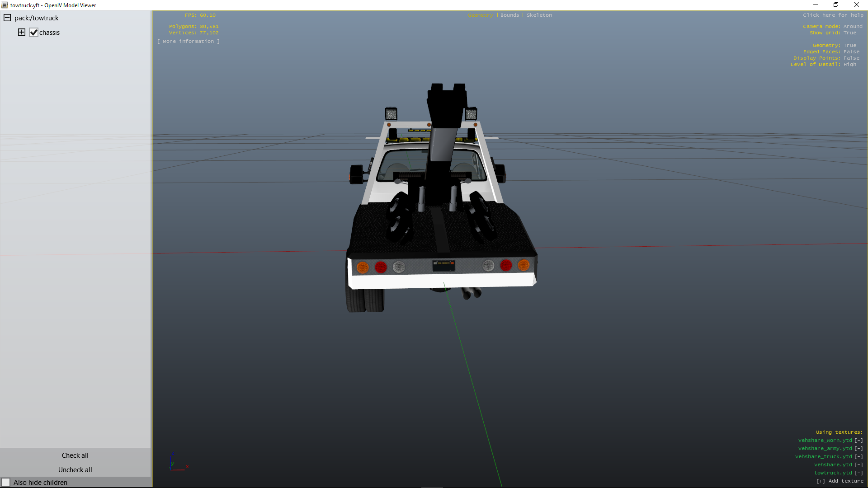Remove vehshare_truck.ytd texture via [-]
The width and height of the screenshot is (868, 488).
(858, 456)
